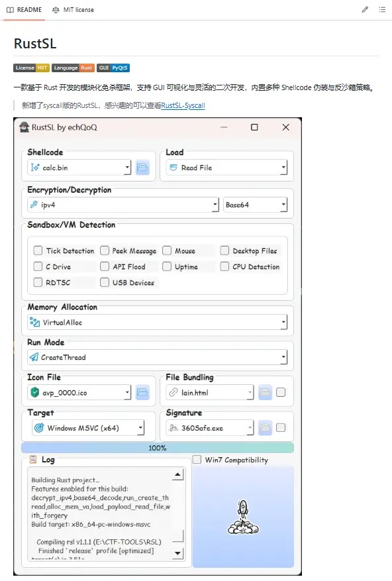Click the pencil edit README icon

[365, 10]
